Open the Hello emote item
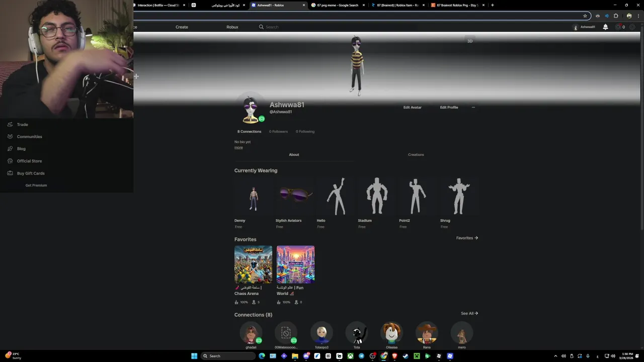This screenshot has height=362, width=644. coord(336,195)
